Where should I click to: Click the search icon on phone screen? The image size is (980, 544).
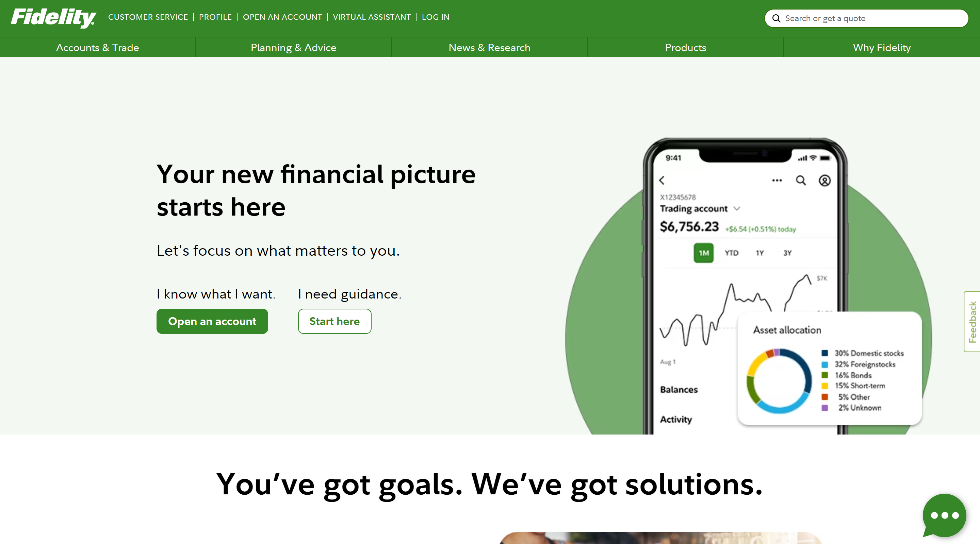pyautogui.click(x=800, y=181)
